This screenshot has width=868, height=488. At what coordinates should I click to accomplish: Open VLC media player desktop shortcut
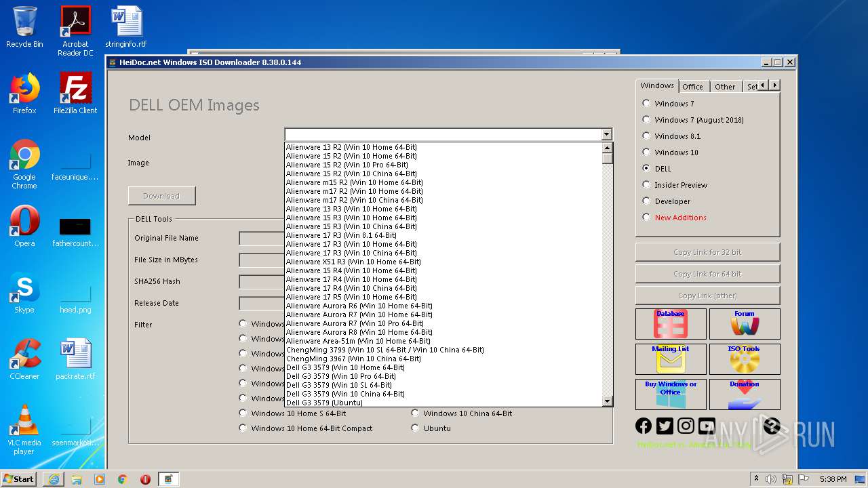pos(24,430)
